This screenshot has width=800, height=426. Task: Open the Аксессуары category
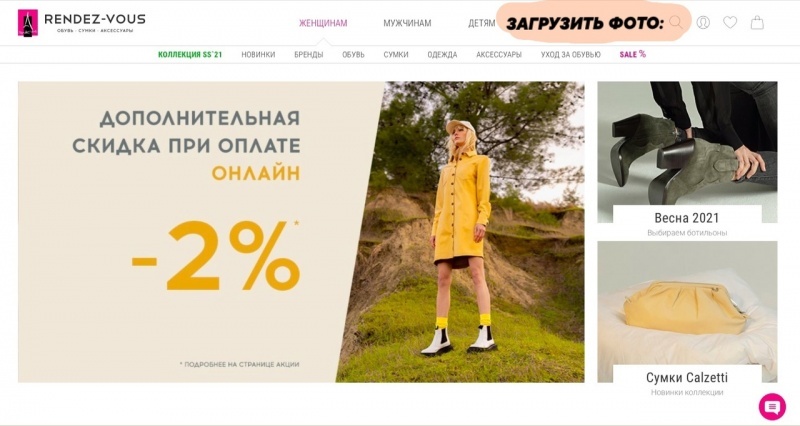click(499, 55)
